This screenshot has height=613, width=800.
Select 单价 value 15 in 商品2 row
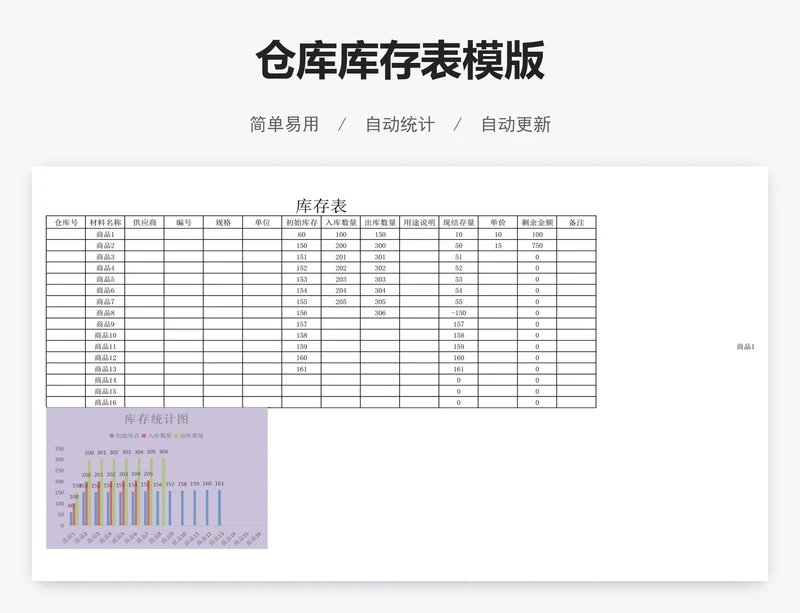point(498,246)
